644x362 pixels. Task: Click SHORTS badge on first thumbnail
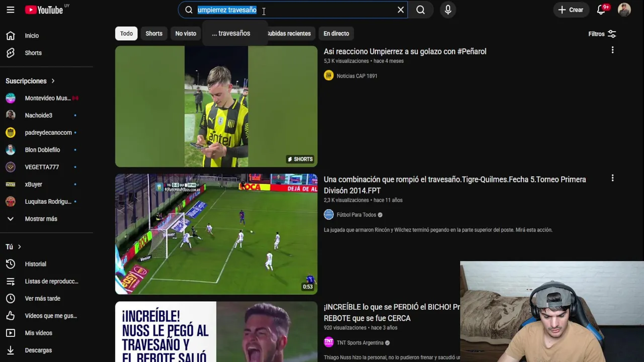(x=300, y=159)
